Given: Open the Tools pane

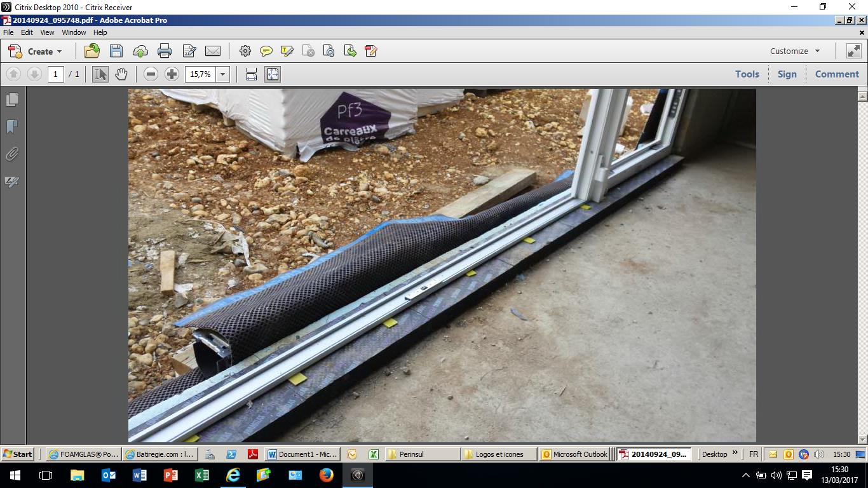Looking at the screenshot, I should (747, 74).
